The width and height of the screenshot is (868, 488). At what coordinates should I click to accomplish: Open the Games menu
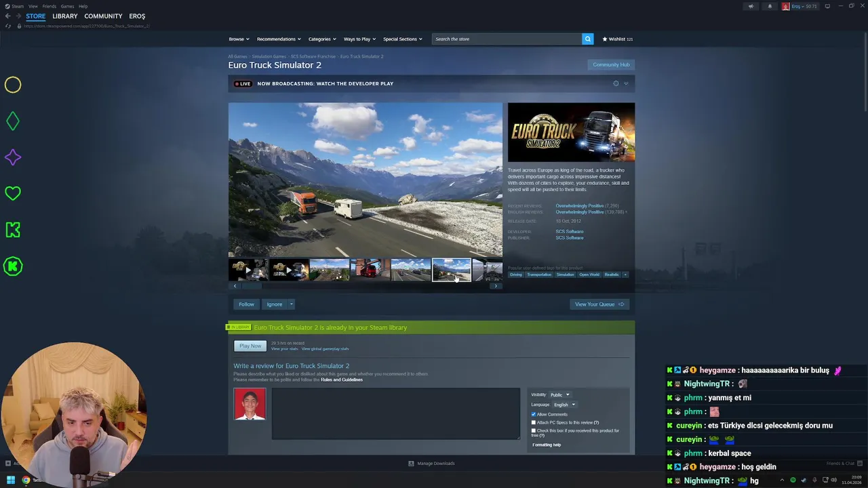point(67,6)
